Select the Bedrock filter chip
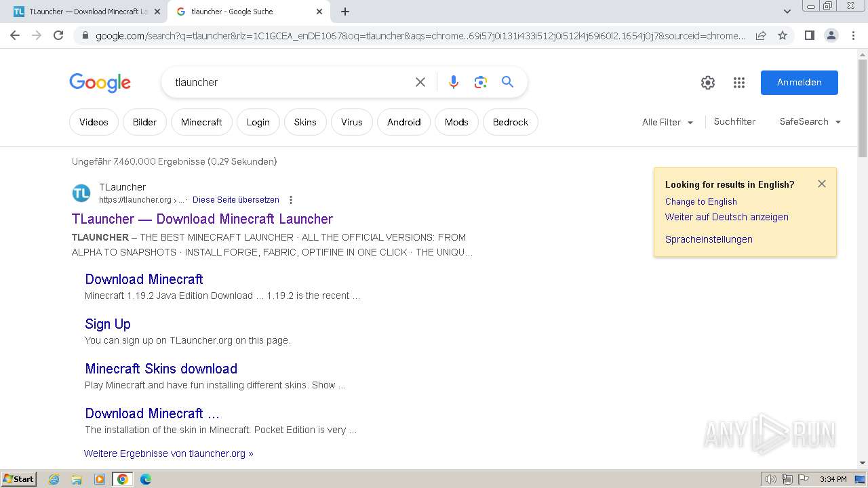The width and height of the screenshot is (868, 488). click(511, 122)
